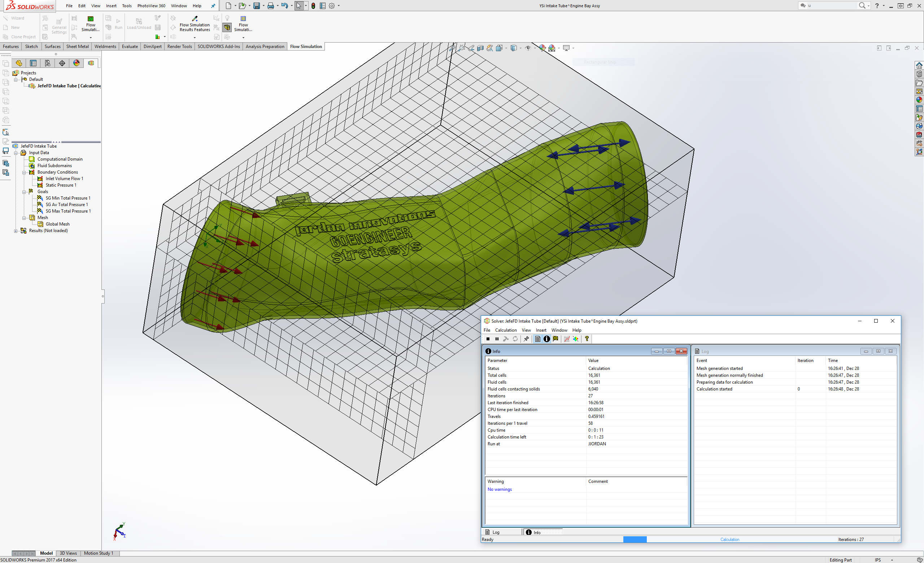This screenshot has height=563, width=924.
Task: Select Global Mesh tree item
Action: pos(57,224)
